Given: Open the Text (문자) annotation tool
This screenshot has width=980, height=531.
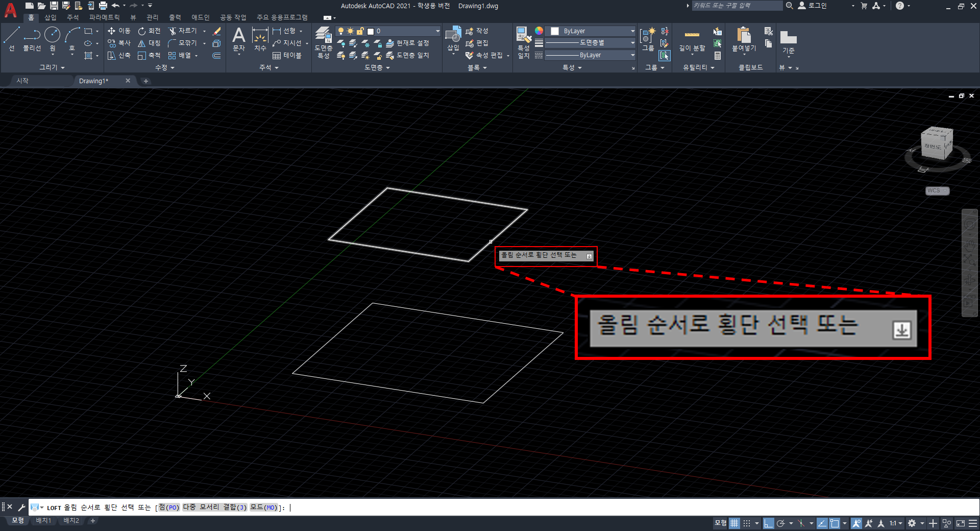Looking at the screenshot, I should click(x=239, y=39).
